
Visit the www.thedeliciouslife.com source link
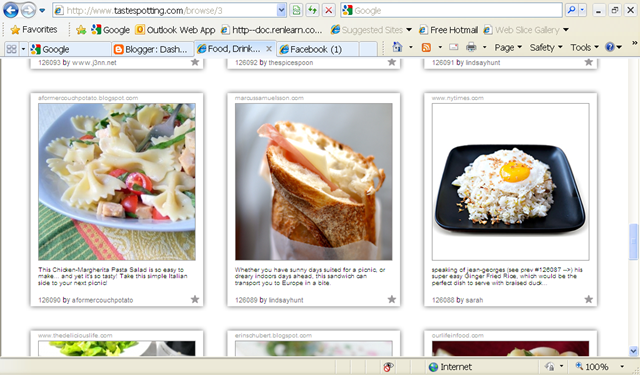tap(75, 335)
